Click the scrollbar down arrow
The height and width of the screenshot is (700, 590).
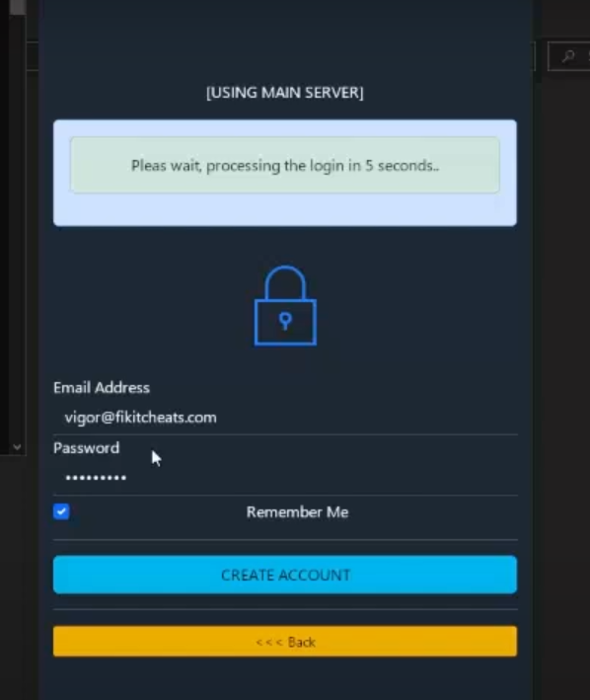[x=17, y=447]
